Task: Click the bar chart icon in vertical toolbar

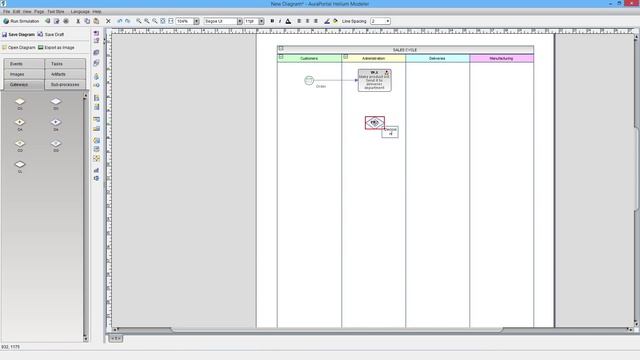Action: [96, 170]
